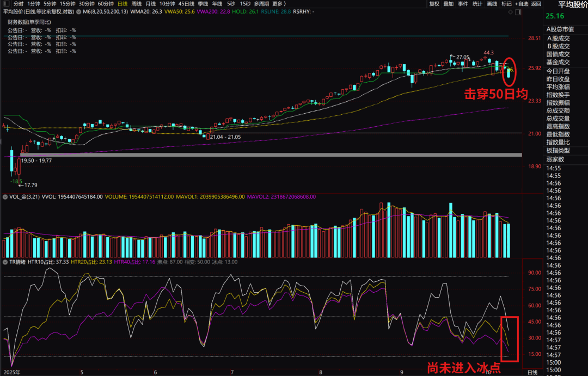Click the 财务数据(单季同比) label
The image size is (588, 376).
click(29, 22)
